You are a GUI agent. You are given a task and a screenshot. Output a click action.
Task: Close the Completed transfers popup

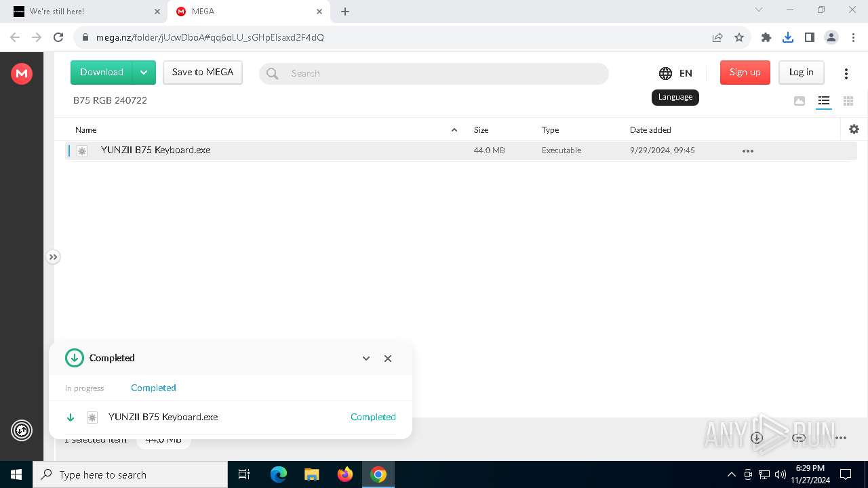click(388, 359)
